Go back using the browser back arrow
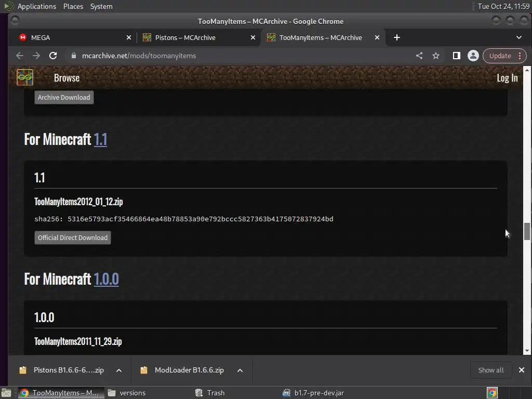532x399 pixels. pos(20,56)
